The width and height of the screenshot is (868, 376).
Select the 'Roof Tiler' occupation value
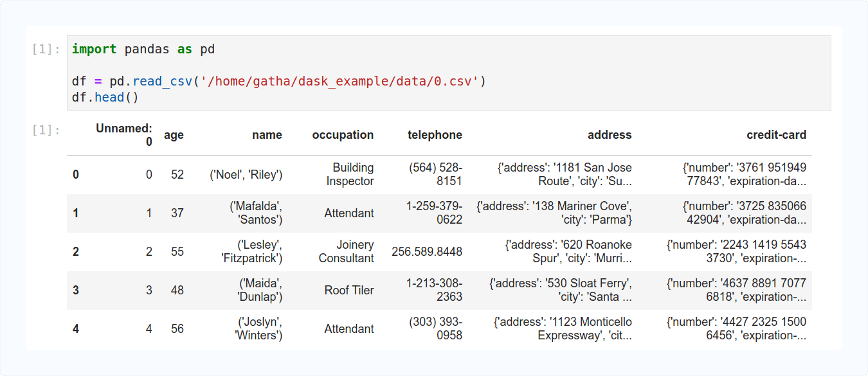tap(348, 290)
